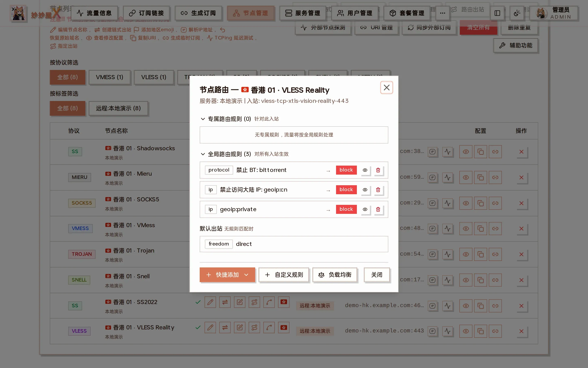Click the 关闭 button in dialog
Screen dimensions: 588x368
pos(377,275)
